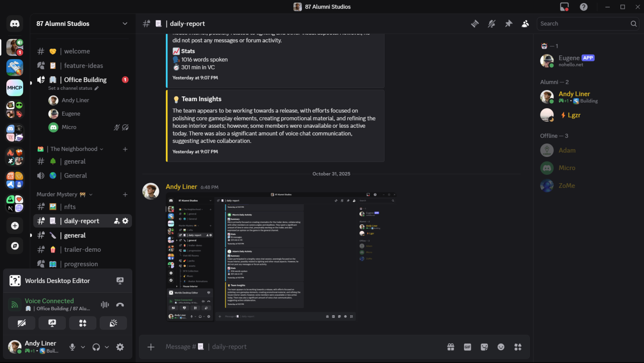Screen dimensions: 644x363
Task: Open notification settings bell icon
Action: click(491, 24)
